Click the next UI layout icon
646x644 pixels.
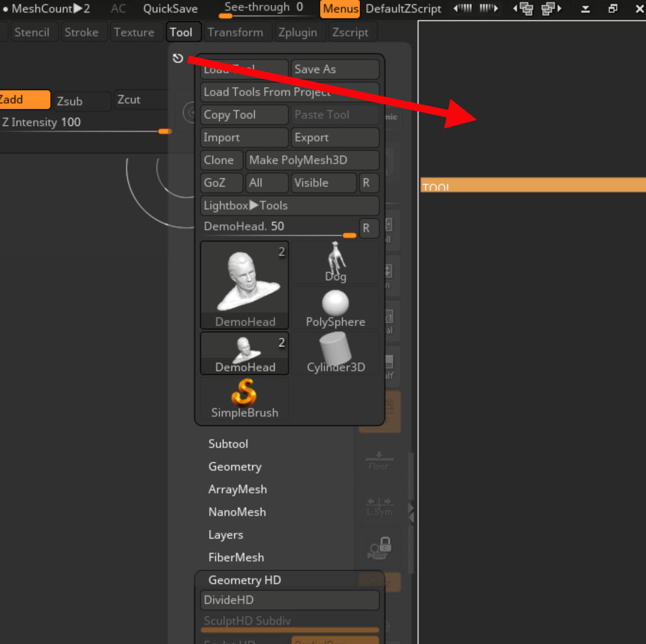[x=489, y=8]
